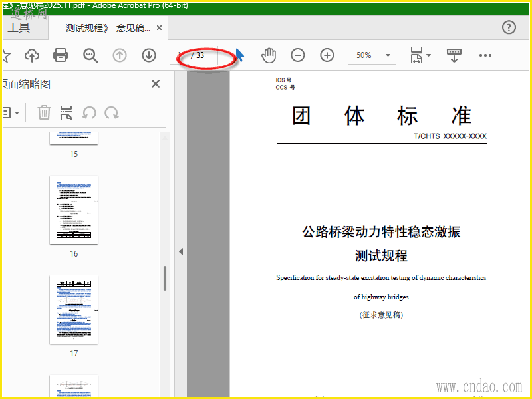Image resolution: width=532 pixels, height=399 pixels.
Task: Click the read mode scrolling icon
Action: pyautogui.click(x=454, y=55)
